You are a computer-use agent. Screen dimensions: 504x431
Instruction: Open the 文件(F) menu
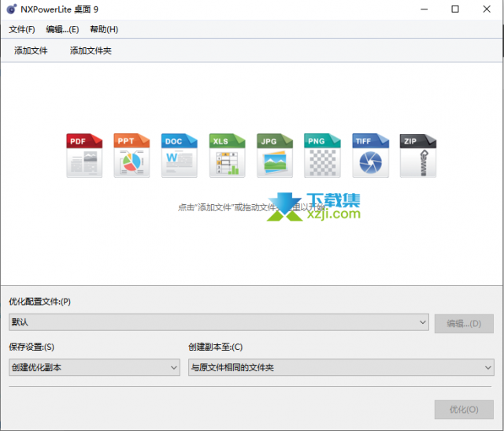tap(22, 30)
